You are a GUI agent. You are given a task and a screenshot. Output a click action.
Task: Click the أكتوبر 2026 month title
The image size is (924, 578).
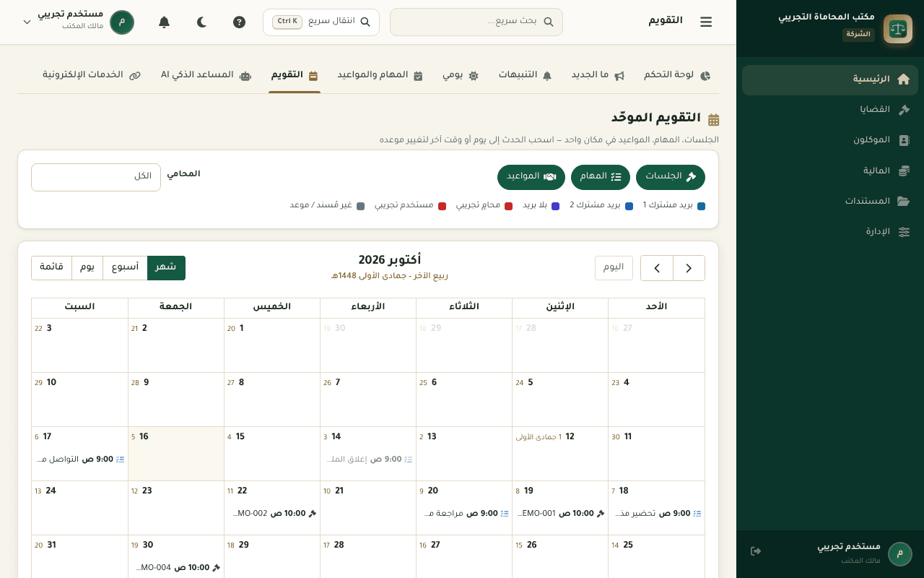point(390,260)
